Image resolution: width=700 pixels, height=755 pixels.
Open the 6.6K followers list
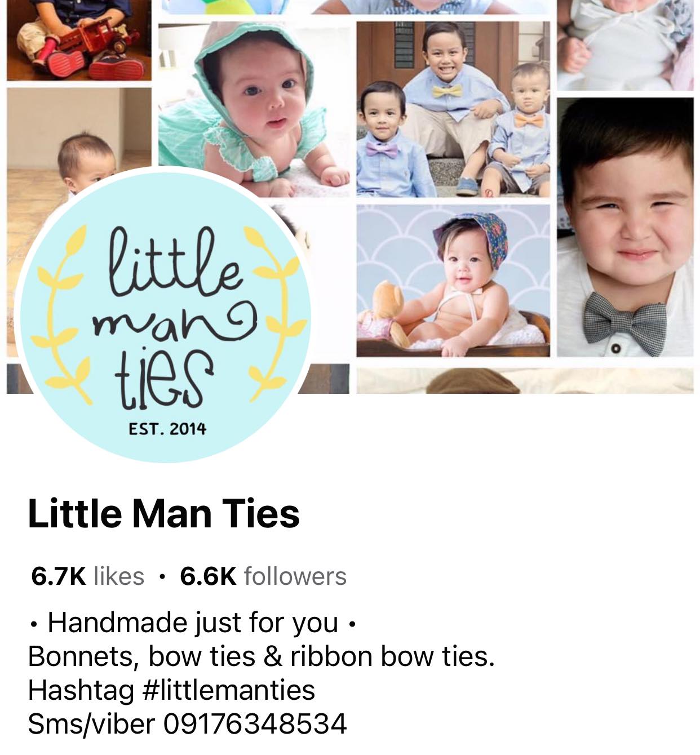pos(263,576)
